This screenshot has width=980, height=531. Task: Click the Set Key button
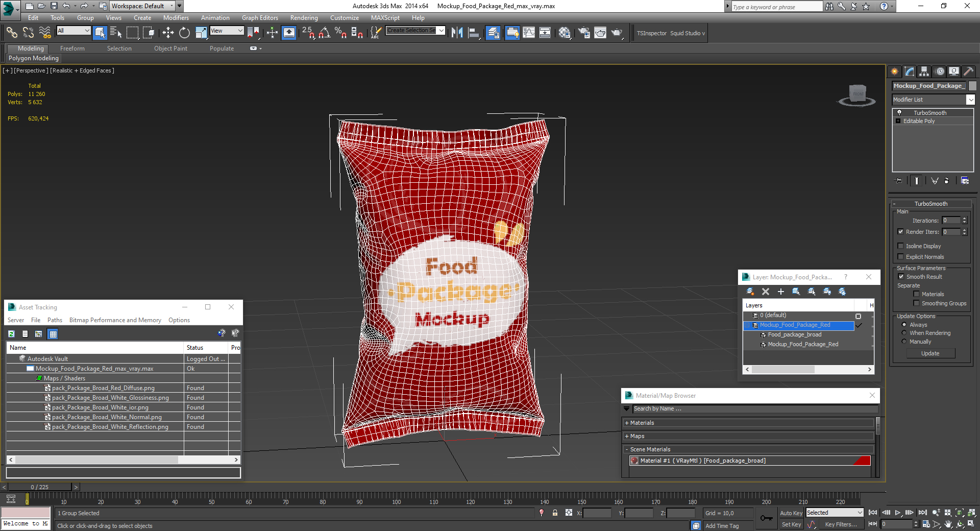click(791, 524)
